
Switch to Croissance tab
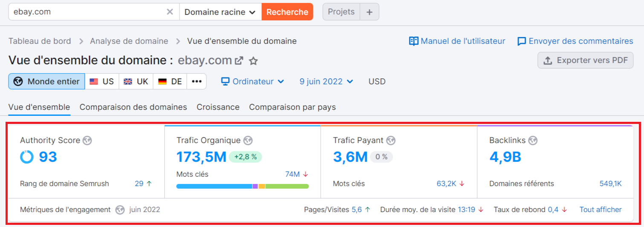[218, 107]
